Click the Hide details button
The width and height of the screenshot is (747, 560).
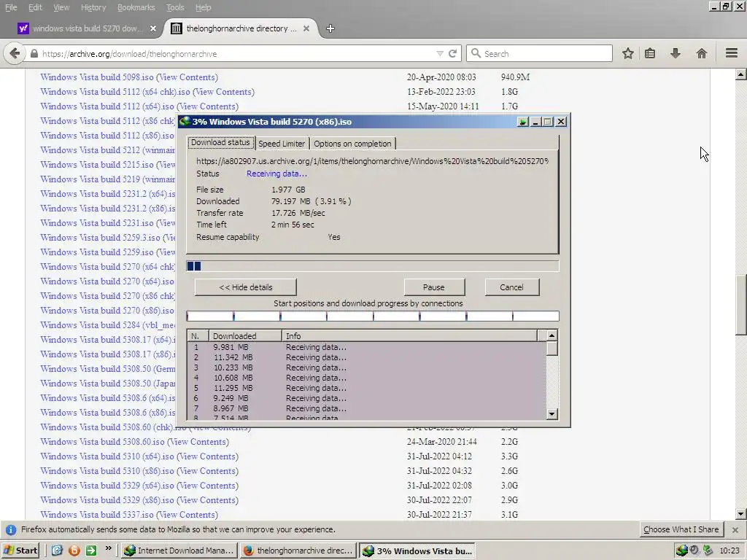click(x=246, y=287)
